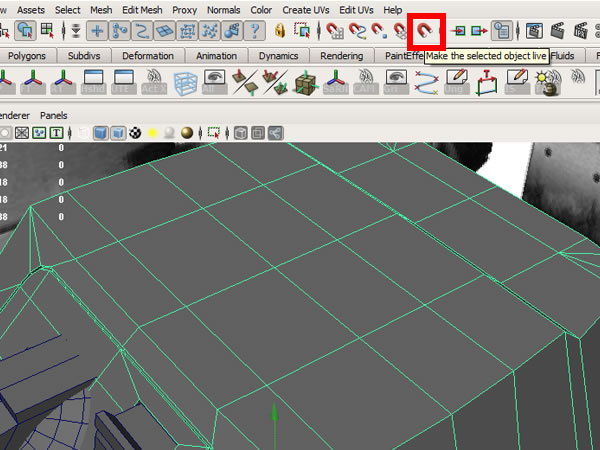Screen dimensions: 600x450
Task: Switch to the Animation shelf tab
Action: click(217, 56)
